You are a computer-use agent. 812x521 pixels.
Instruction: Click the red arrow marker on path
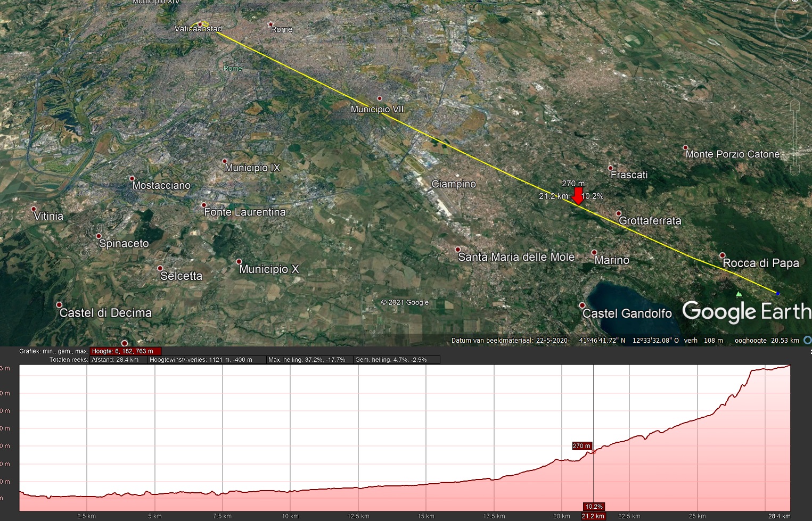578,196
